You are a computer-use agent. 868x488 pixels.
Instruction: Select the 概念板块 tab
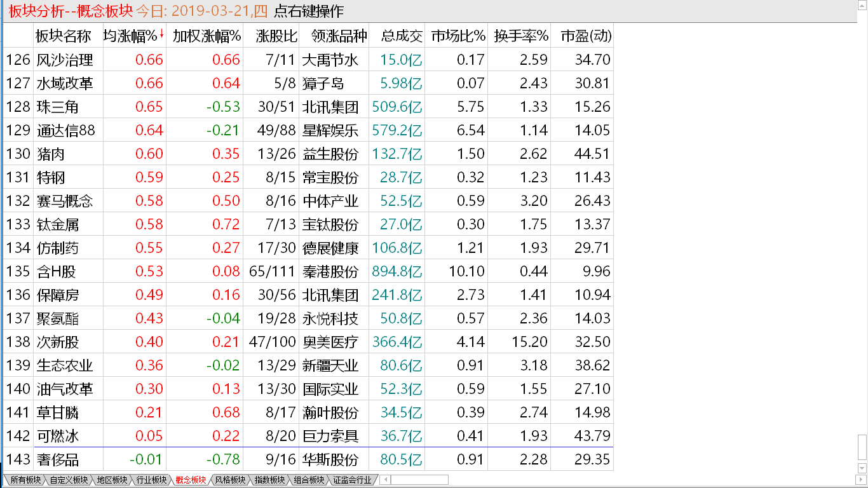(191, 480)
